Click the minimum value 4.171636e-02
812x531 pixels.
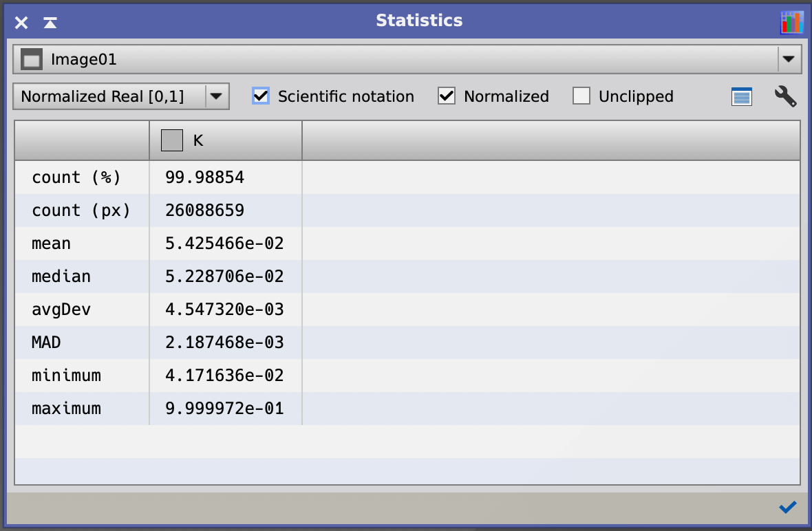[x=224, y=376]
